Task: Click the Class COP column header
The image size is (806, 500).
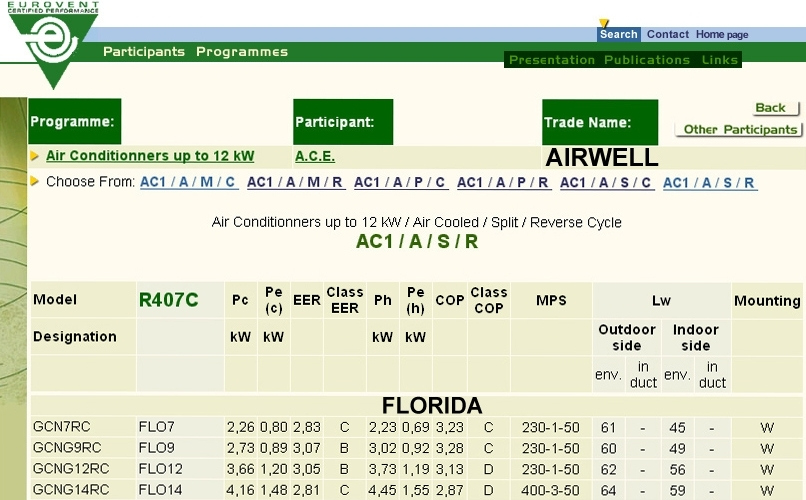Action: coord(488,300)
